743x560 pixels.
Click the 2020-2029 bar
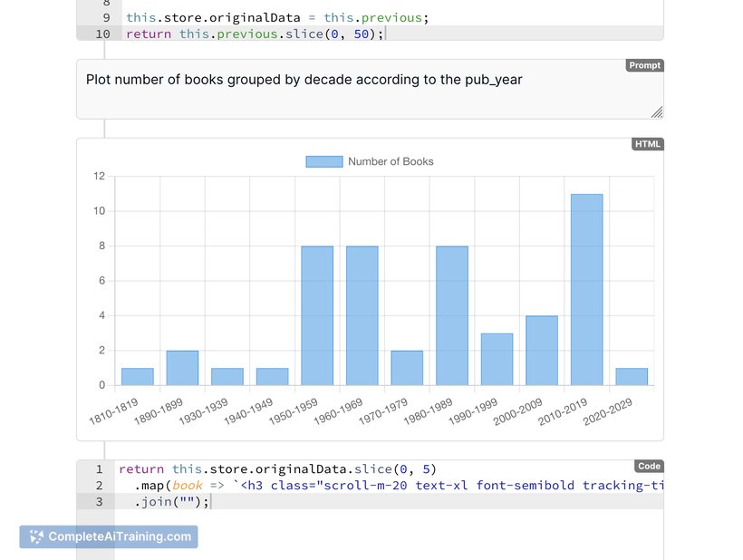click(632, 377)
